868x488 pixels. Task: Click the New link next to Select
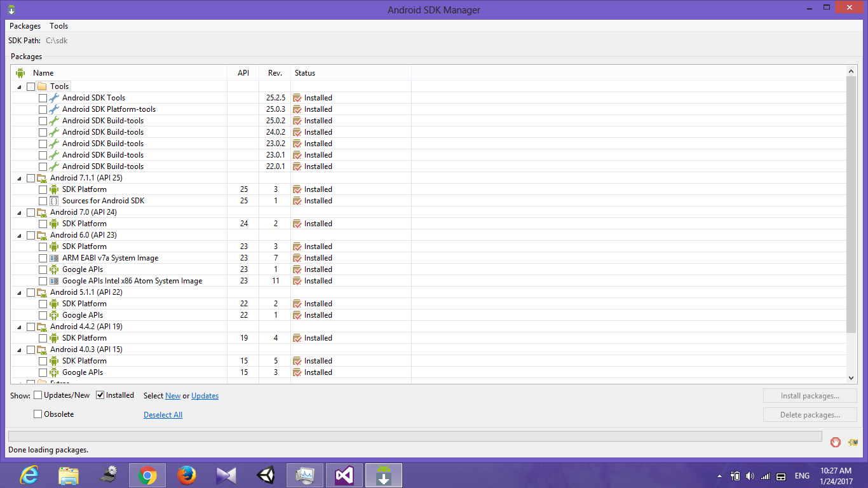[x=173, y=396]
